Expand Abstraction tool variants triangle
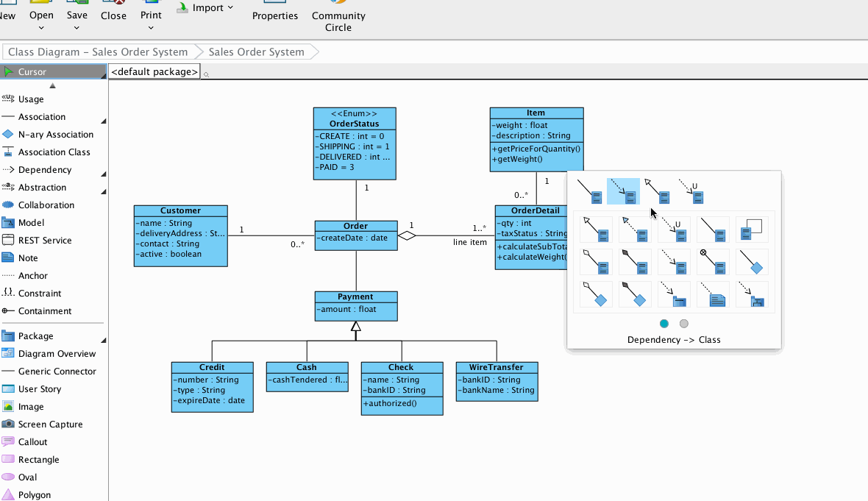The width and height of the screenshot is (868, 501). [x=104, y=191]
